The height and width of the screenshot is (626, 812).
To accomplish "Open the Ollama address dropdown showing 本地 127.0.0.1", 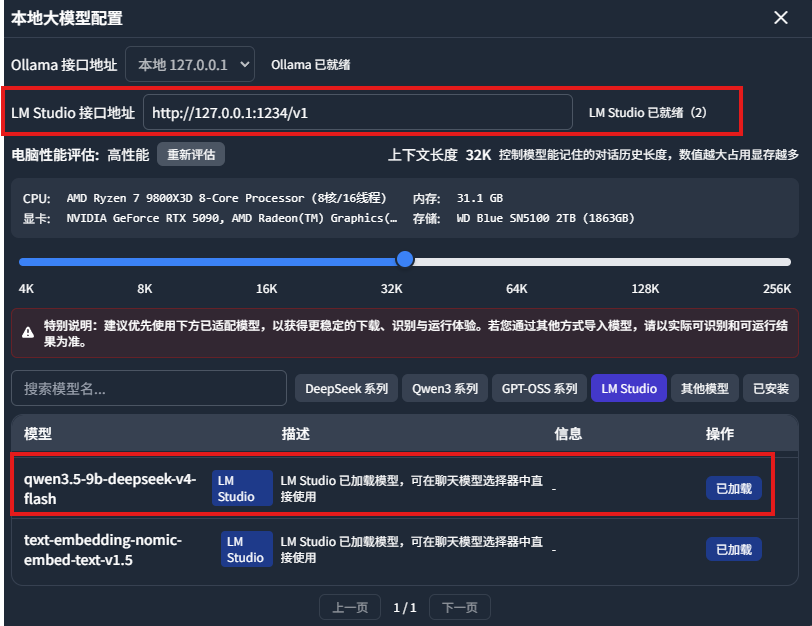I will coord(190,64).
